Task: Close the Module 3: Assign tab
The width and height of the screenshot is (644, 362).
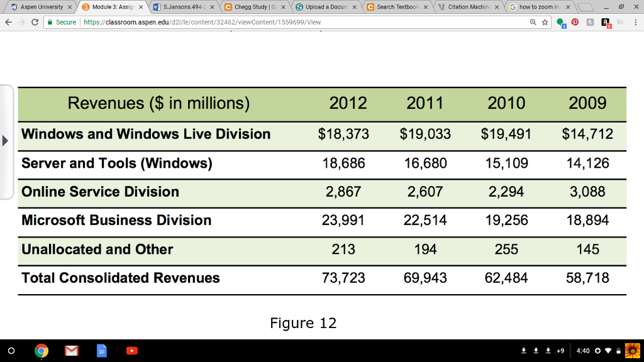Action: (141, 7)
